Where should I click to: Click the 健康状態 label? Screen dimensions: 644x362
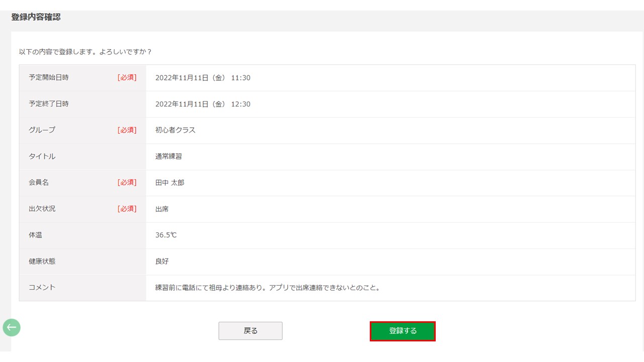42,261
